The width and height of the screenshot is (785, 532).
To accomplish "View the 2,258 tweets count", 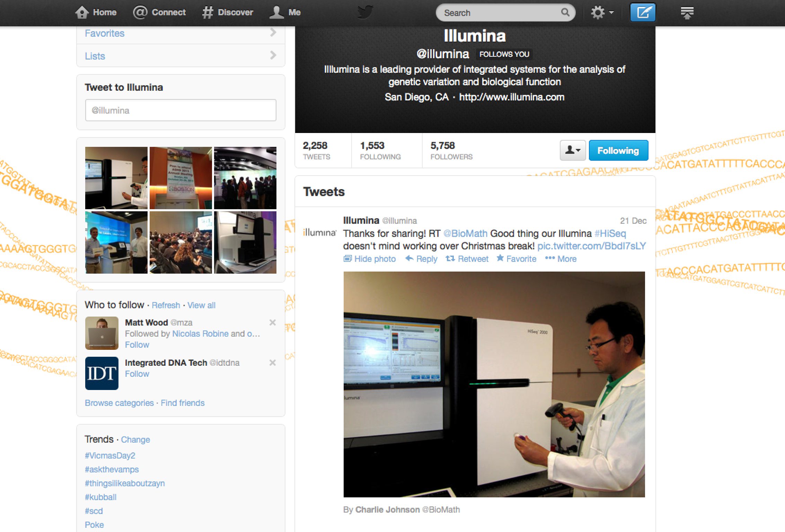I will 316,150.
